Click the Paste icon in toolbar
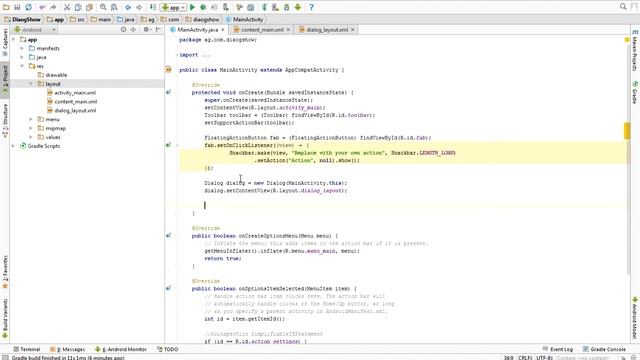Screen dimensions: 640x360 coord(89,7)
